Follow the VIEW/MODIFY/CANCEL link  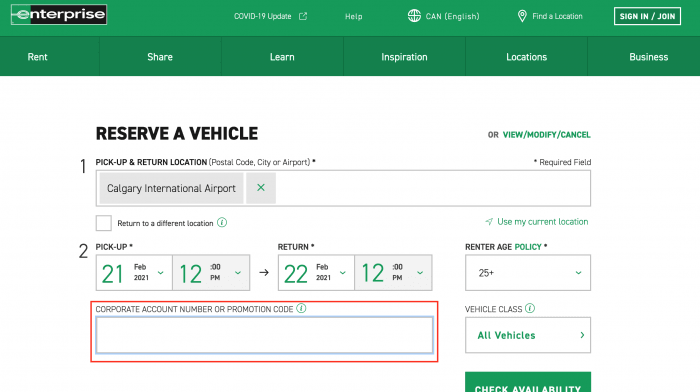click(546, 135)
